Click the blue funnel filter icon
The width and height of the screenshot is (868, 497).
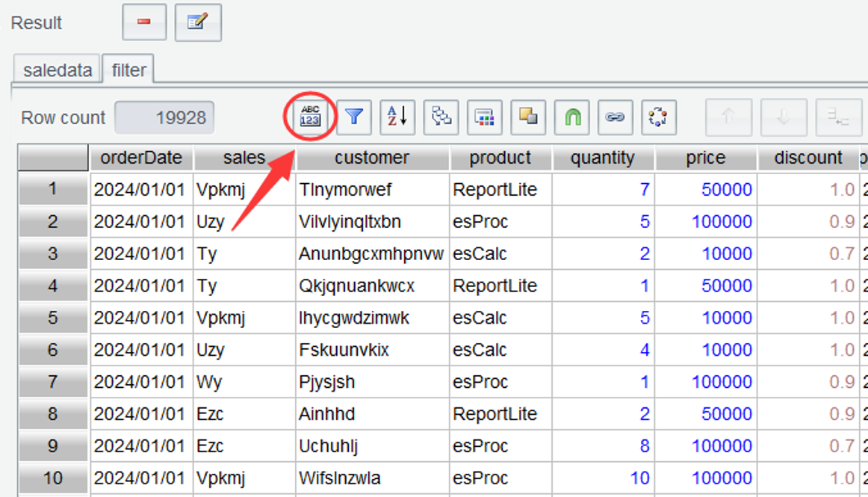[x=354, y=117]
